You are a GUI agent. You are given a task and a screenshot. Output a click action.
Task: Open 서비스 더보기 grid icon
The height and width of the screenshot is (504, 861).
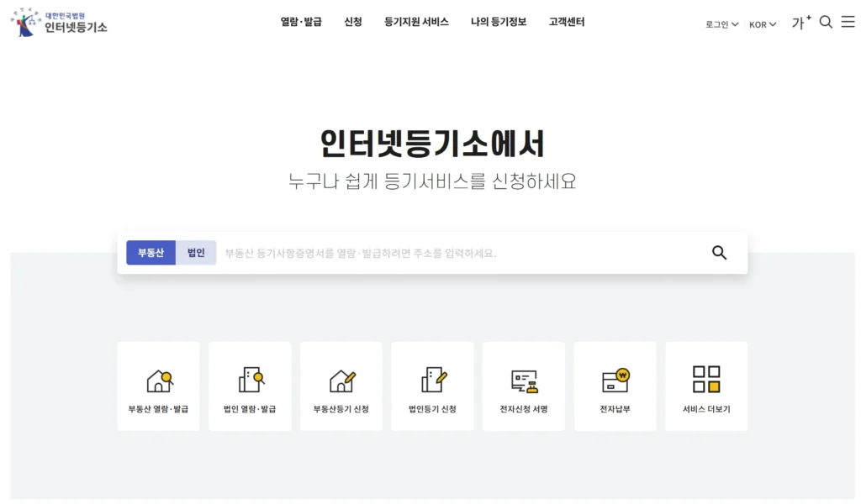[706, 379]
